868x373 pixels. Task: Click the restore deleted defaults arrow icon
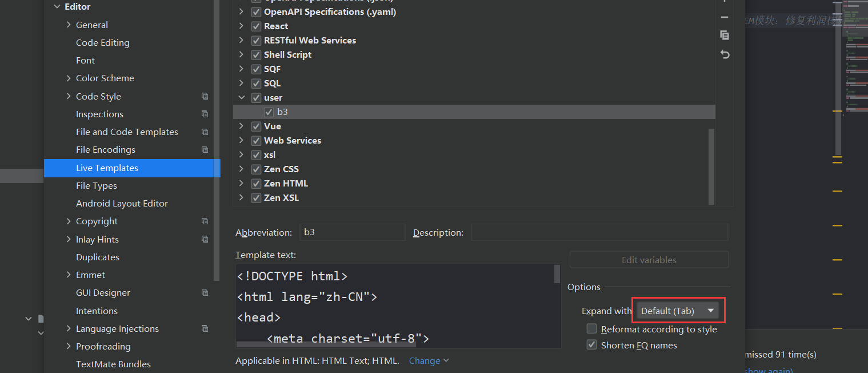[725, 54]
